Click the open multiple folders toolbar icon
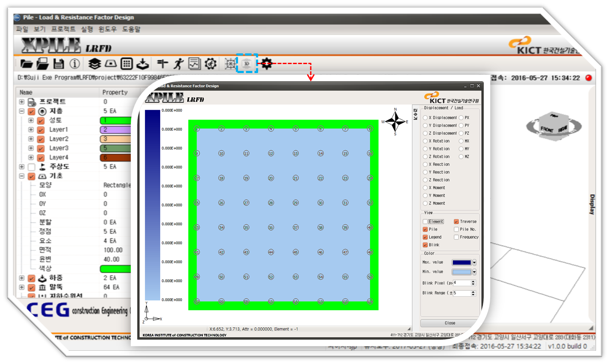 coord(43,64)
